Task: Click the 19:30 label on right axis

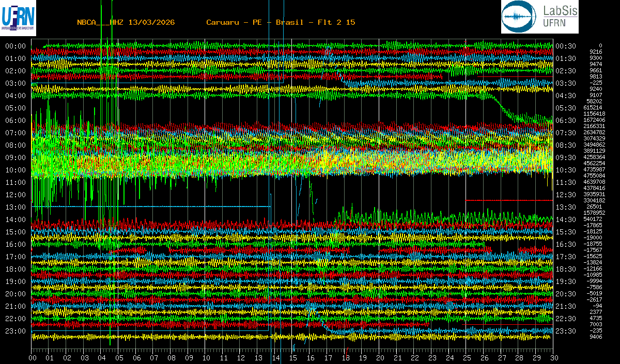Action: [x=565, y=281]
